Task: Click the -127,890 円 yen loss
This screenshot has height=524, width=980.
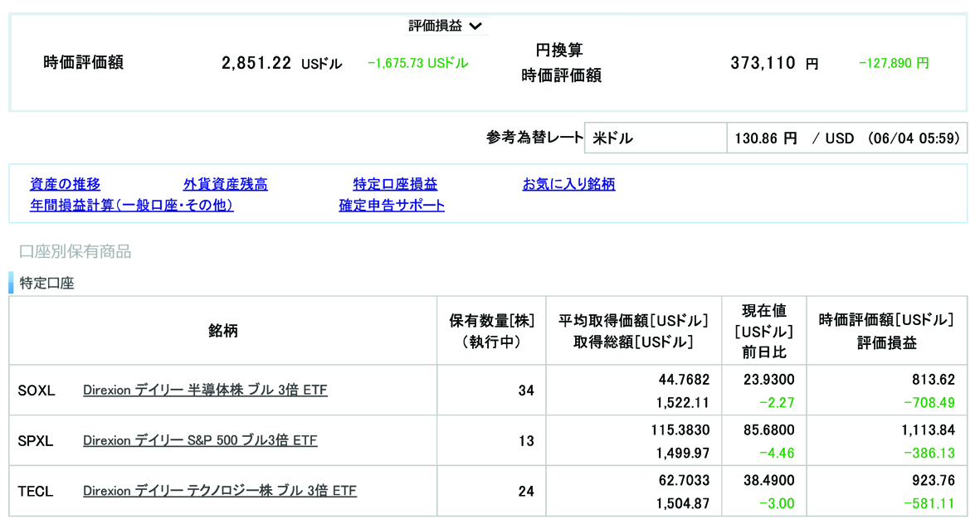Action: [894, 63]
